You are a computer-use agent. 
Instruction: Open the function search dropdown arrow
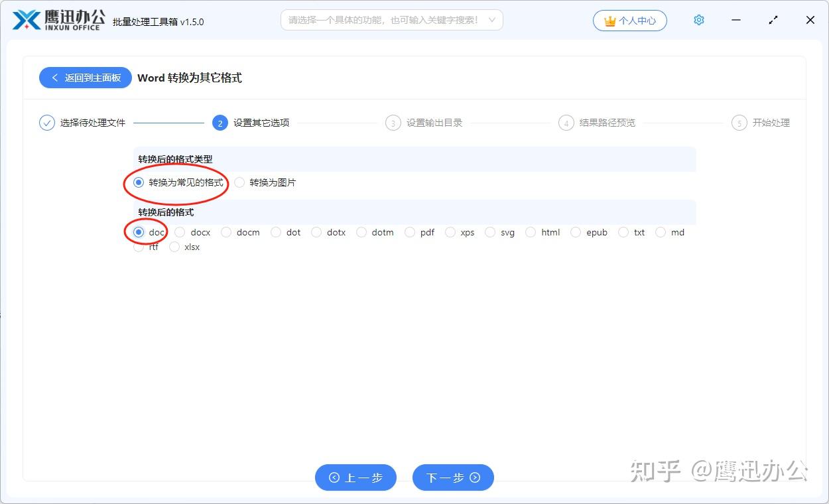[491, 20]
